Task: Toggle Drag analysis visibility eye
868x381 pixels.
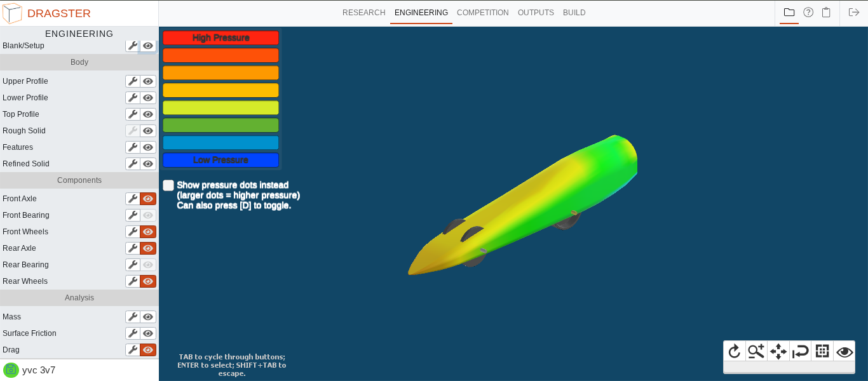Action: click(x=148, y=350)
